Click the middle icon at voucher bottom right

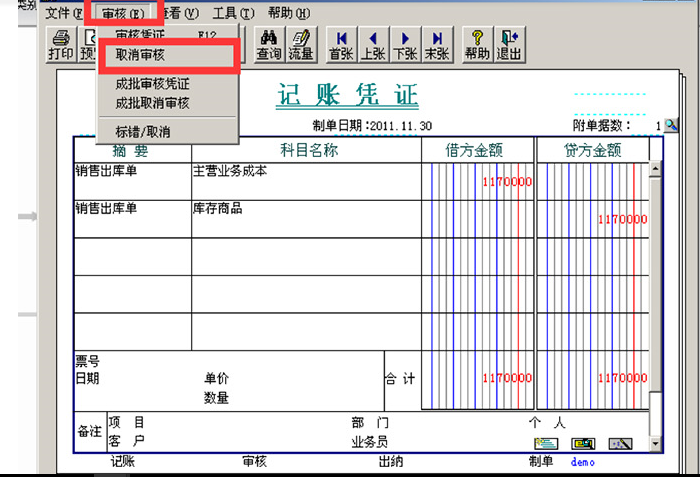tap(583, 444)
